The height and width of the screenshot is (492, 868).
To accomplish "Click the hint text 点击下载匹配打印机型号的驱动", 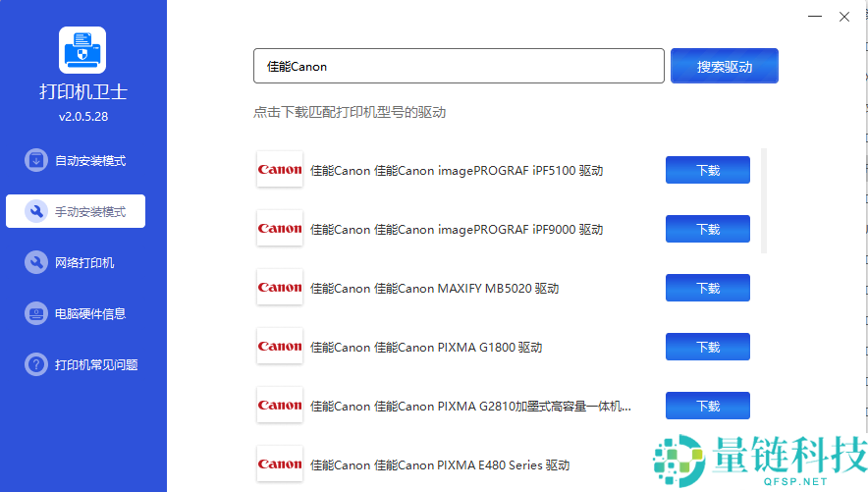I will tap(350, 112).
